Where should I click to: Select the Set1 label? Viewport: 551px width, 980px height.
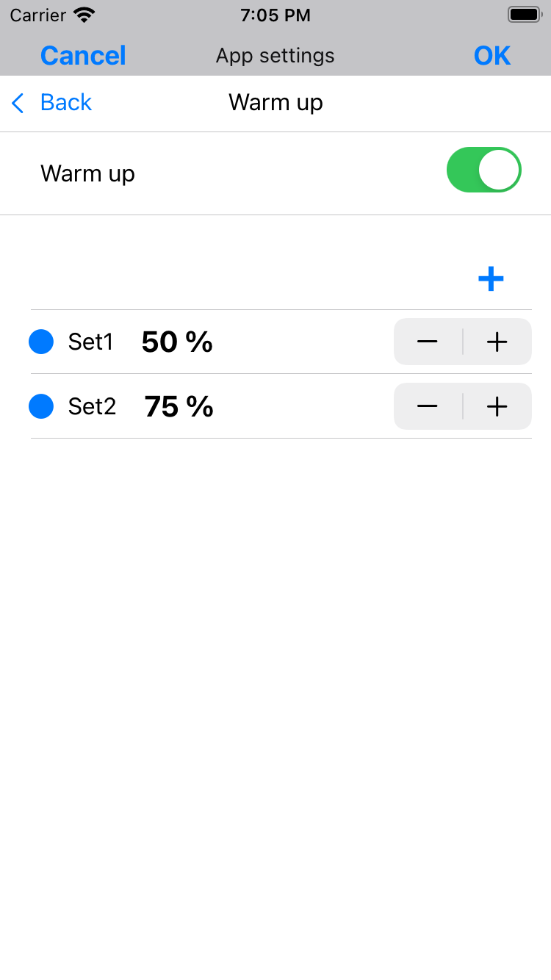[90, 342]
